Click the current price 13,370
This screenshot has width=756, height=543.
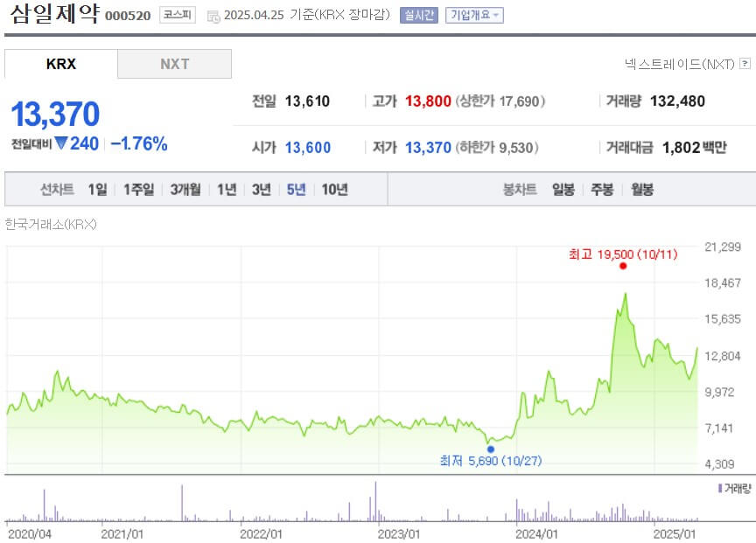56,114
